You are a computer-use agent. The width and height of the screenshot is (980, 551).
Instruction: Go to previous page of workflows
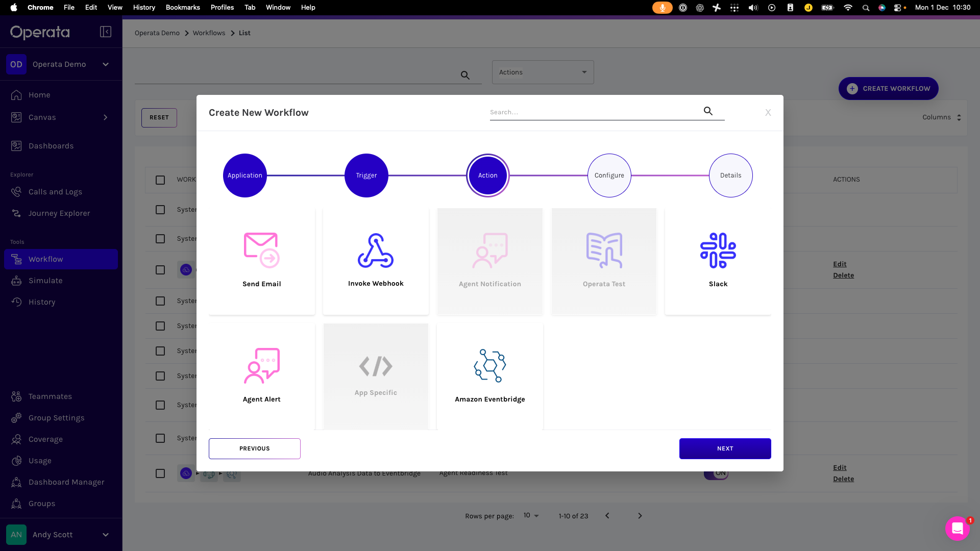pyautogui.click(x=607, y=516)
